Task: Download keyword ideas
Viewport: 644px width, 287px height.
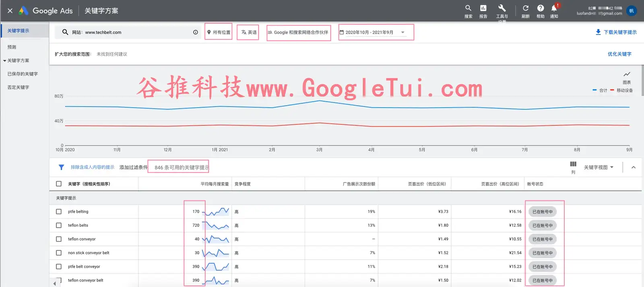Action: (616, 32)
